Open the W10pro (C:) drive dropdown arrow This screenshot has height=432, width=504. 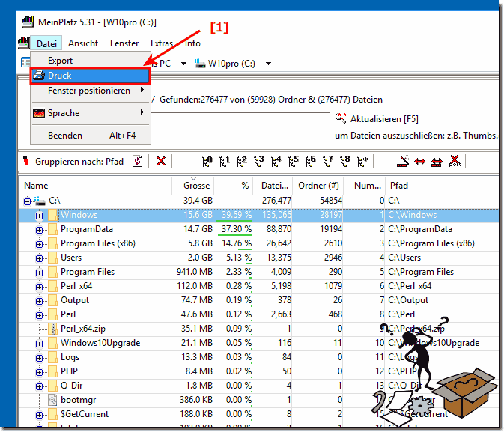(268, 64)
